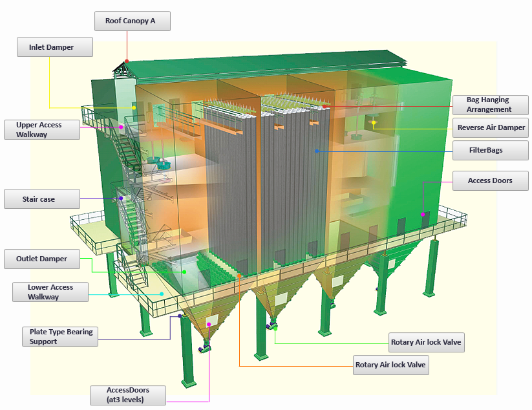Select the green Outlet Damper marker dot
The width and height of the screenshot is (532, 410).
(x=184, y=272)
